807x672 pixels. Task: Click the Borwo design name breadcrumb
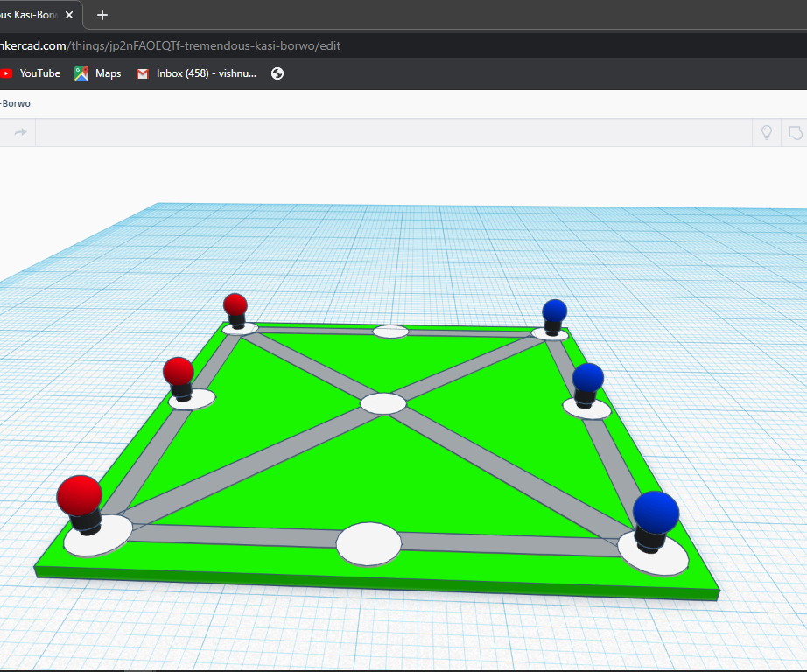tap(16, 103)
